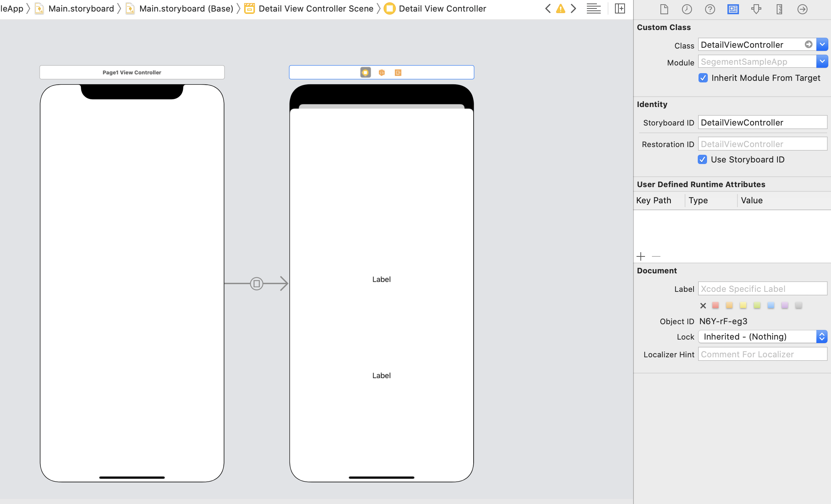Click the Storyboard ID text field
The image size is (831, 504).
click(762, 122)
